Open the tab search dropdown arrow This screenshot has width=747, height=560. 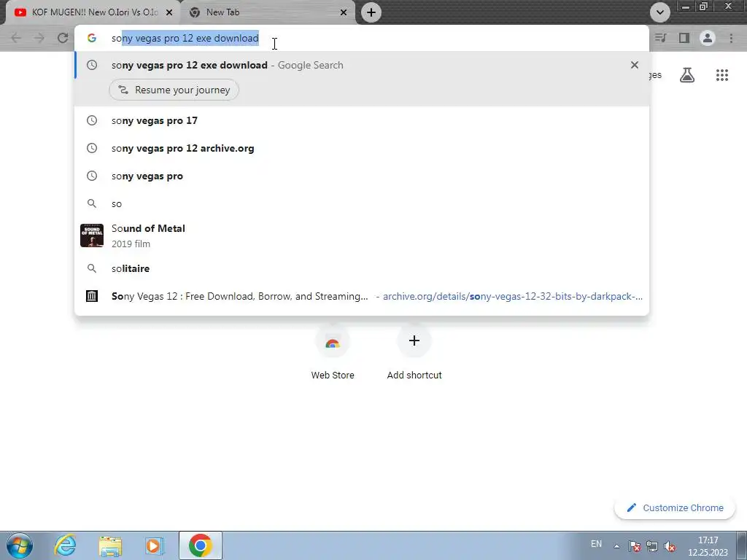pos(659,12)
